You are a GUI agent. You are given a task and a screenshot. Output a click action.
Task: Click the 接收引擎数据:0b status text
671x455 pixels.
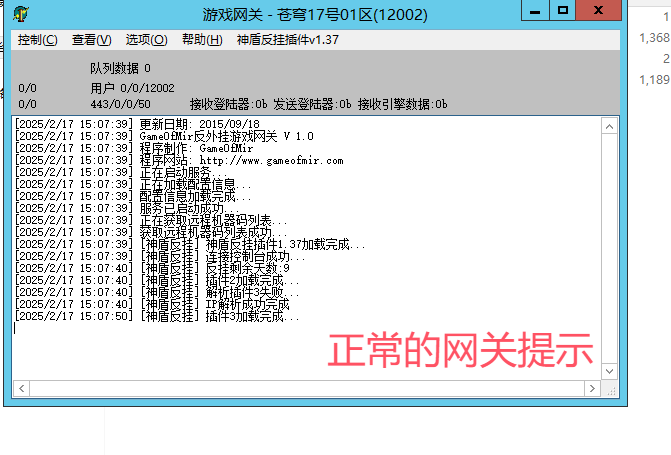pyautogui.click(x=403, y=104)
